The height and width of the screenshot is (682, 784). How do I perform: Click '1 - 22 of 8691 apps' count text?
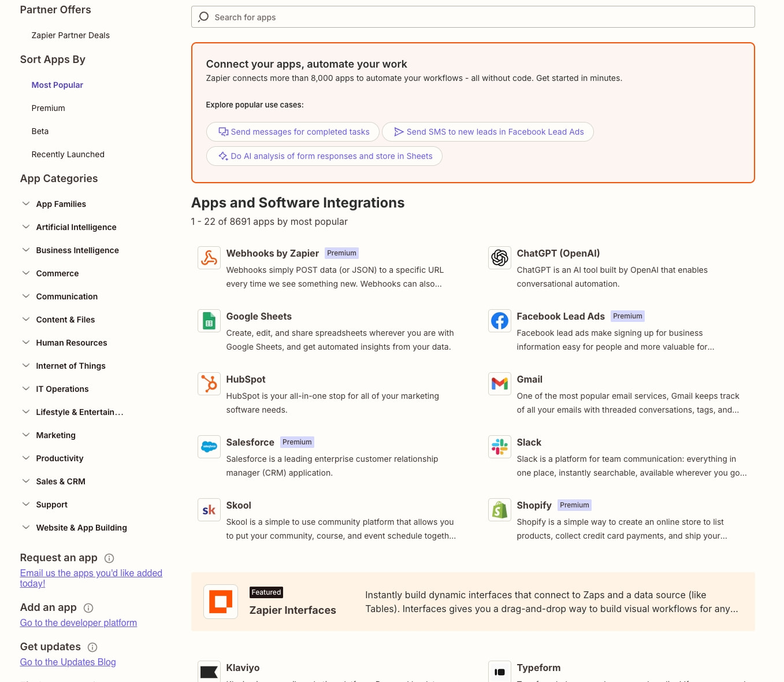pyautogui.click(x=269, y=221)
